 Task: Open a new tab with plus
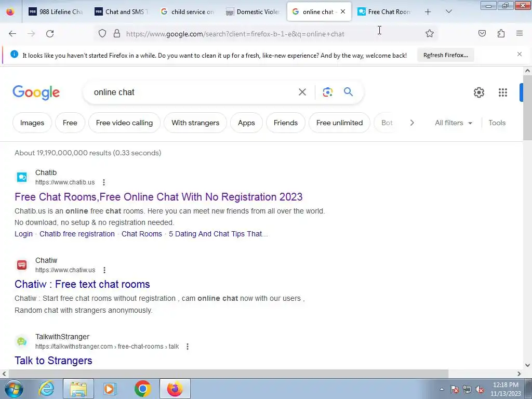[428, 12]
